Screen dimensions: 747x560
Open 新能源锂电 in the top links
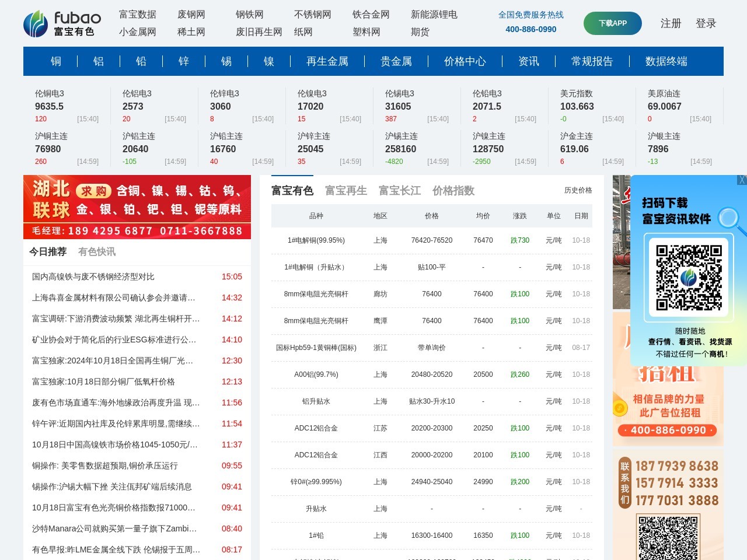click(x=434, y=15)
